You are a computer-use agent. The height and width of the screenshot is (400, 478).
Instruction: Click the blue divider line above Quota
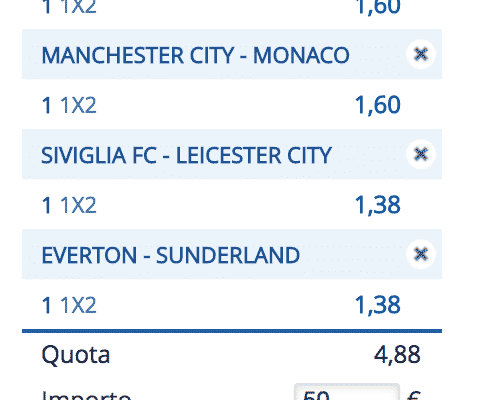[x=232, y=331]
